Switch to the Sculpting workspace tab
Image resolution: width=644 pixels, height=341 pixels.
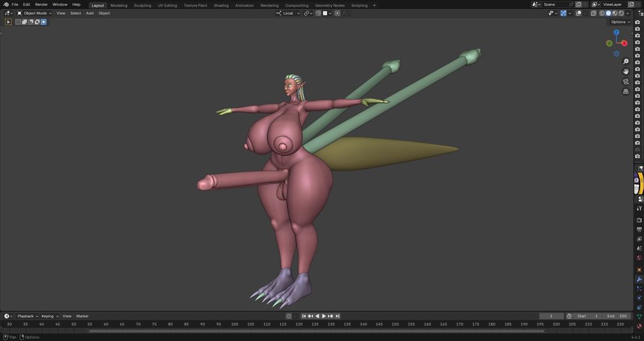[142, 5]
